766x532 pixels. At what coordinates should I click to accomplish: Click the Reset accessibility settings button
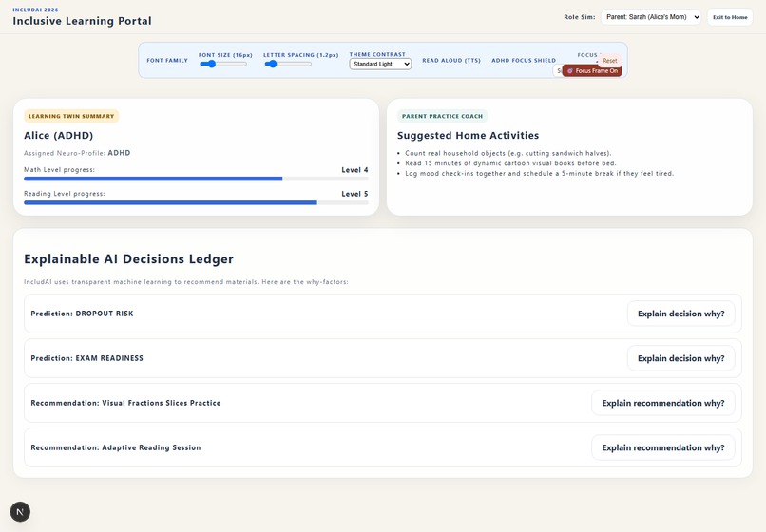[x=610, y=61]
